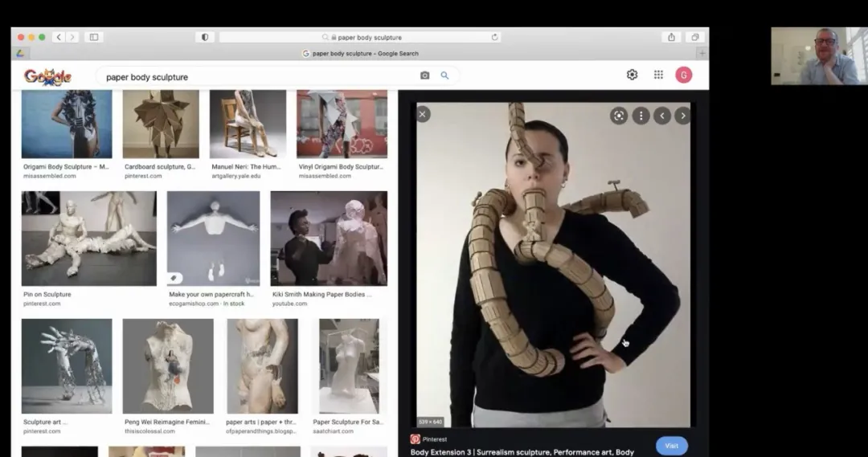The height and width of the screenshot is (457, 868).
Task: Open Make your own papercraft thumbnail
Action: pyautogui.click(x=213, y=239)
